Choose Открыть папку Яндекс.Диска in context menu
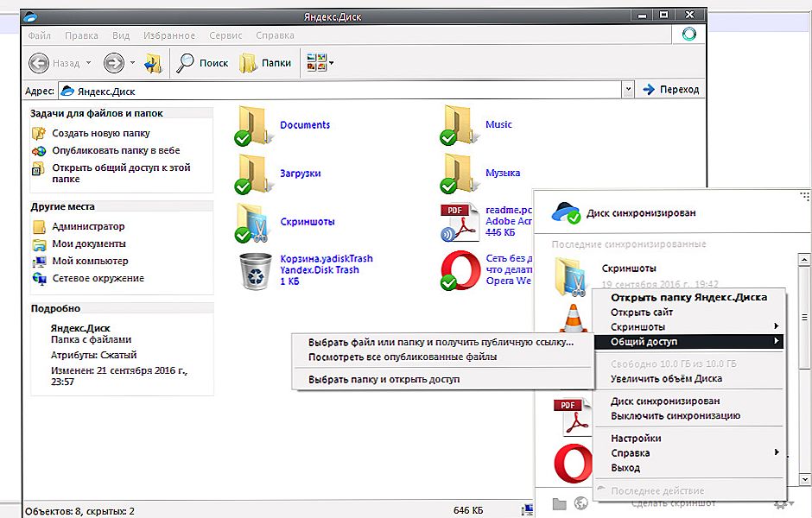The width and height of the screenshot is (812, 518). 688,298
